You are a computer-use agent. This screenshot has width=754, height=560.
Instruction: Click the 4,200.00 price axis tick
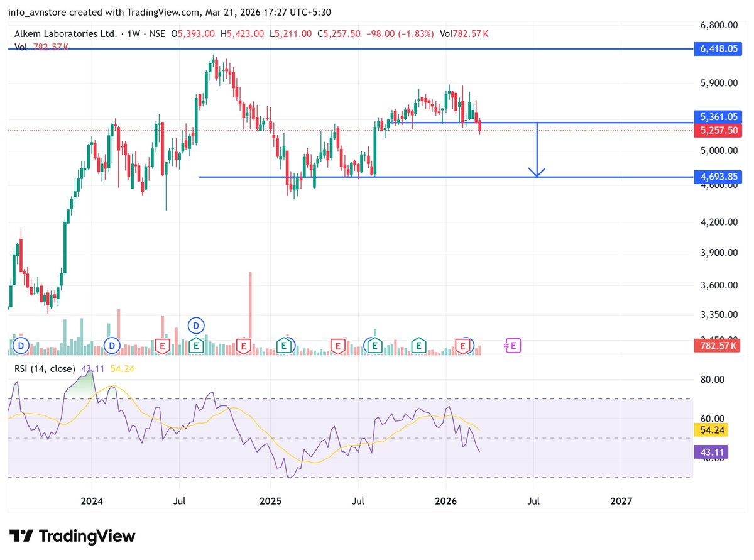point(718,222)
